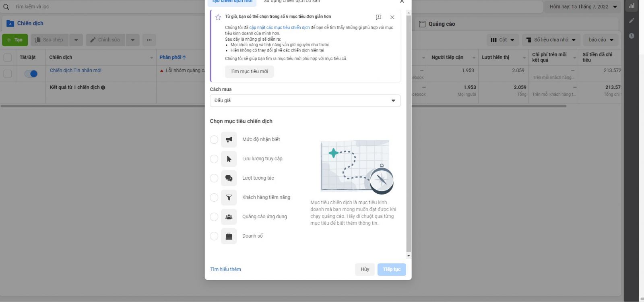Screen dimensions: 644x302
Task: Select the Mức độ nhận biết megaphone icon
Action: coord(229,139)
